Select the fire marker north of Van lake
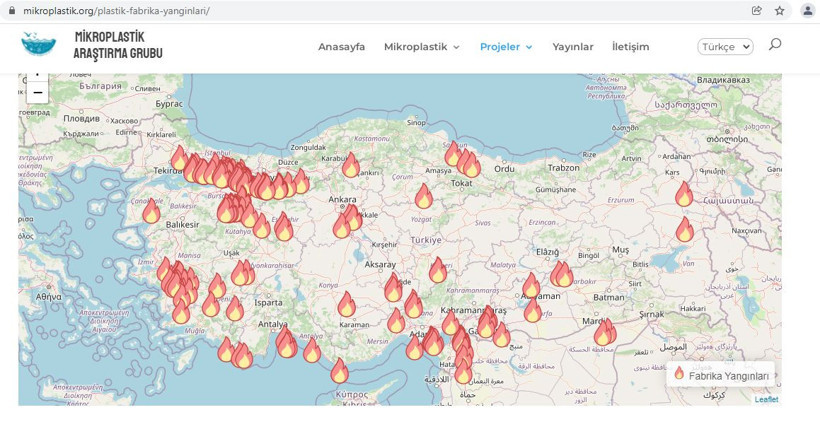The width and height of the screenshot is (820, 446). 685,229
